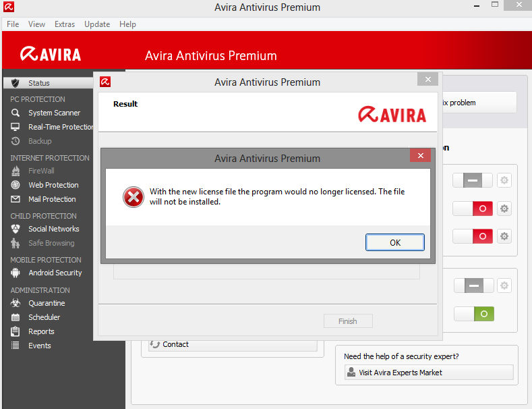This screenshot has width=532, height=409.
Task: Click the disabled Finish button
Action: click(x=348, y=321)
